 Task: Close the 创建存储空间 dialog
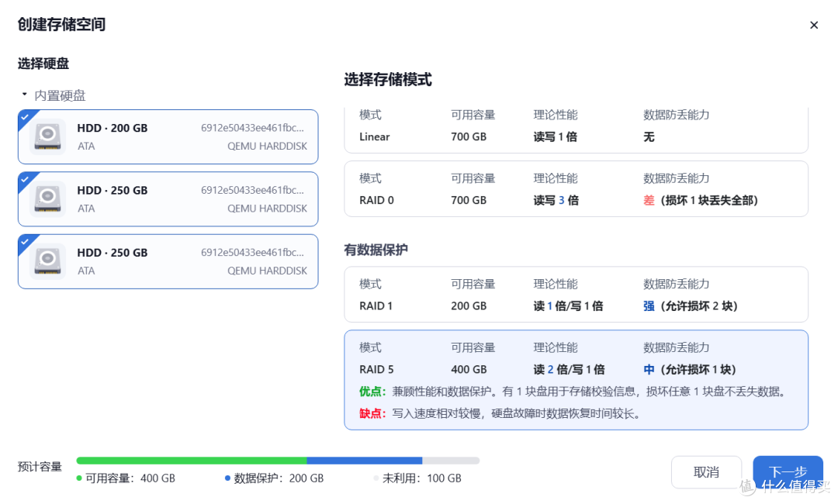(814, 25)
